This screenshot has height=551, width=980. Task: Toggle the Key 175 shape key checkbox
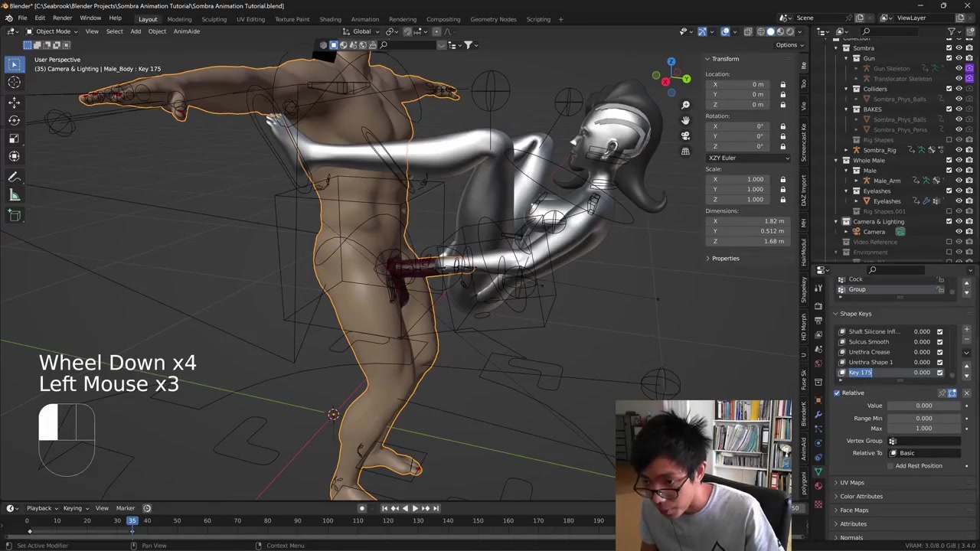(x=939, y=373)
